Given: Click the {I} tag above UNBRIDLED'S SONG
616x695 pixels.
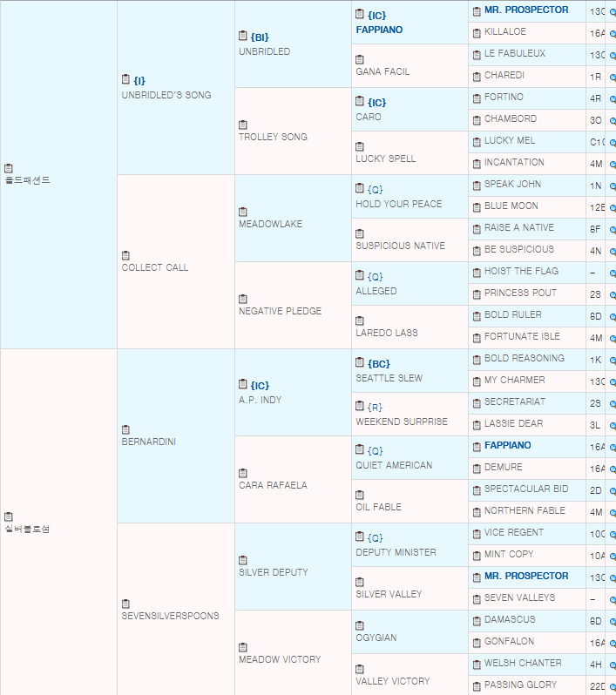Looking at the screenshot, I should click(x=139, y=81).
